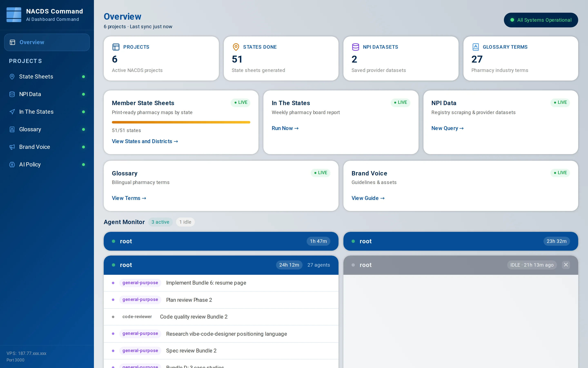Click '6 projects · Last sync just now' subtitle
Viewport: 588px width, 368px height.
tap(138, 27)
